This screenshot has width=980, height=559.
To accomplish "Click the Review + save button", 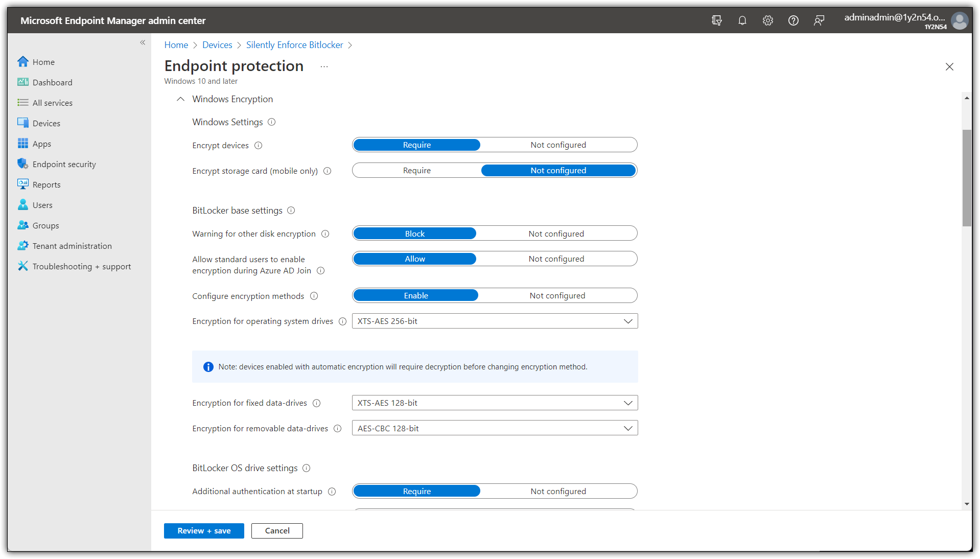I will pos(204,531).
